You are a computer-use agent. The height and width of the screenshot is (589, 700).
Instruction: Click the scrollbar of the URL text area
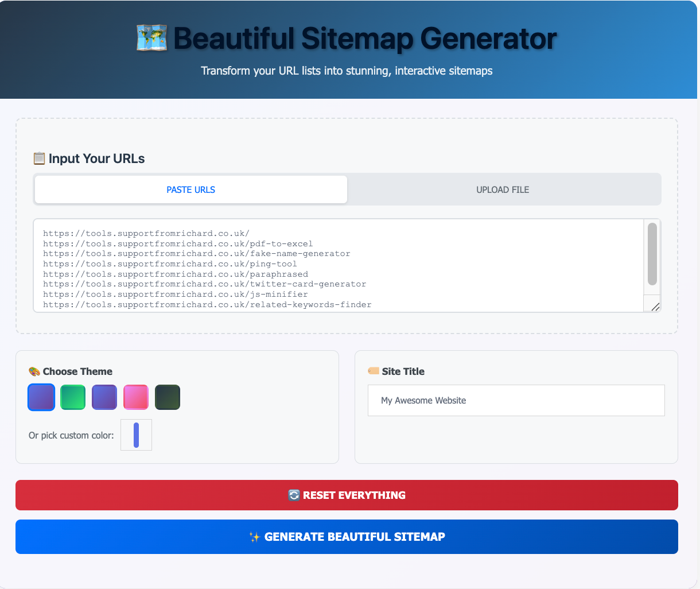click(x=652, y=255)
